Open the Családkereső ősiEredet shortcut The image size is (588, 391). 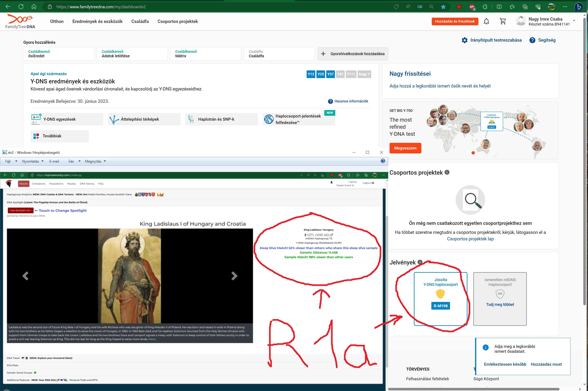pos(59,54)
